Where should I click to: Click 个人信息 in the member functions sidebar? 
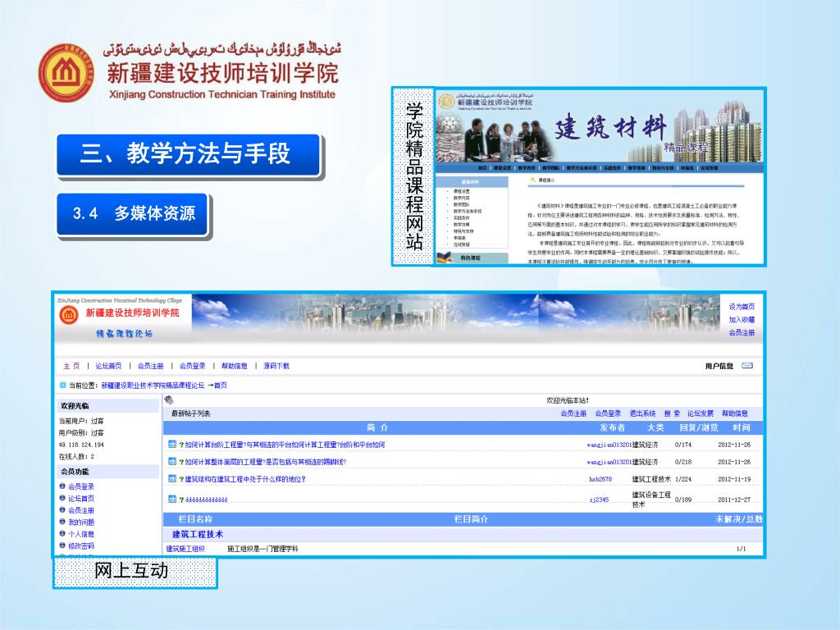click(81, 533)
